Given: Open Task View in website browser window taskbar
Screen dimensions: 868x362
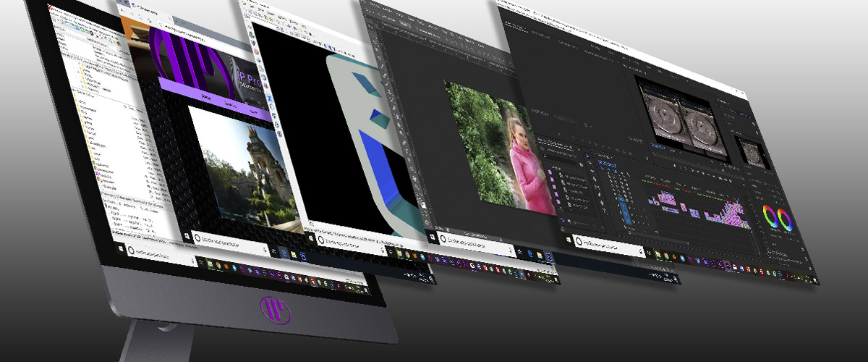Looking at the screenshot, I should [273, 251].
